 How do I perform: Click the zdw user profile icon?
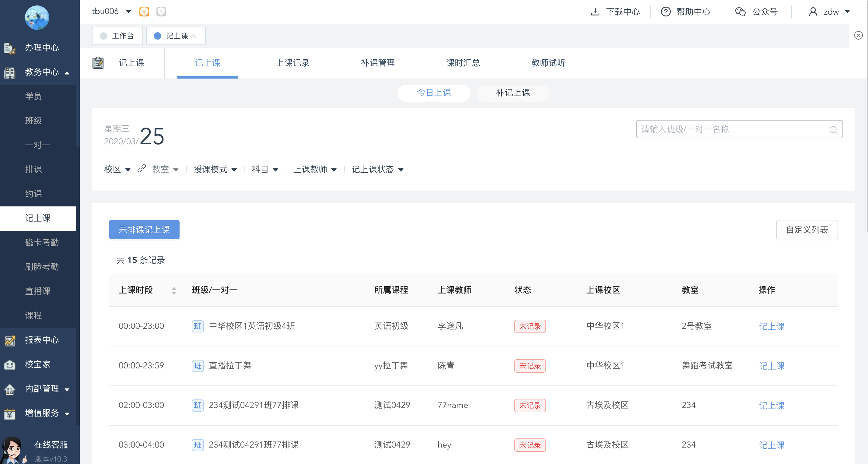[813, 12]
